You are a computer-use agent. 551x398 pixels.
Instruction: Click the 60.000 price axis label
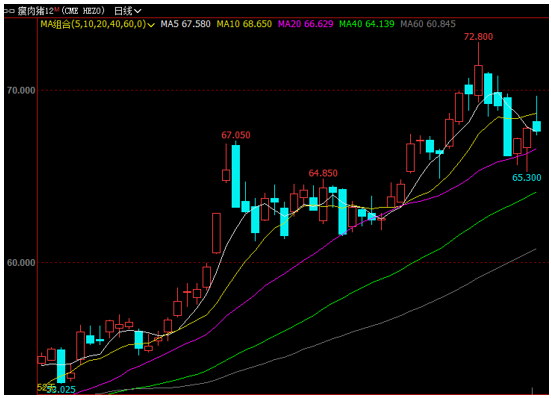(x=21, y=263)
